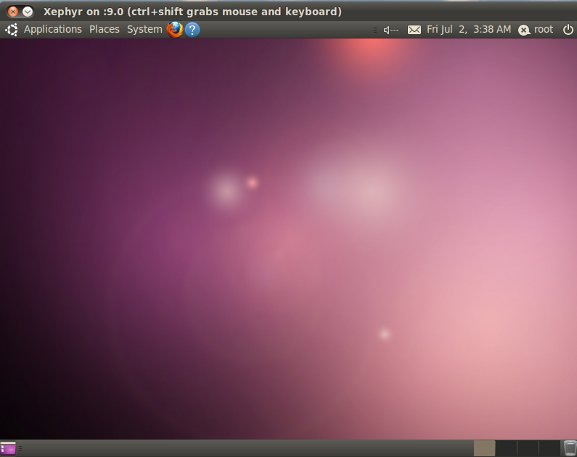Open the Applications menu
This screenshot has height=457, width=577.
pos(53,29)
